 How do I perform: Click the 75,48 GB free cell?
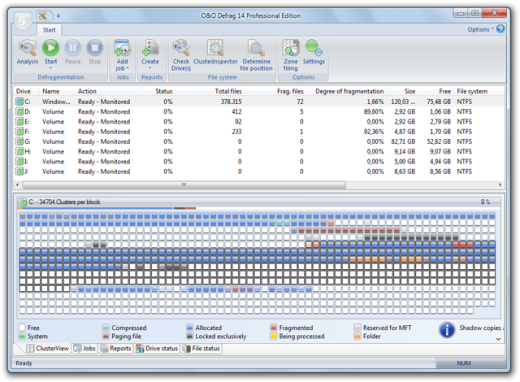click(439, 102)
